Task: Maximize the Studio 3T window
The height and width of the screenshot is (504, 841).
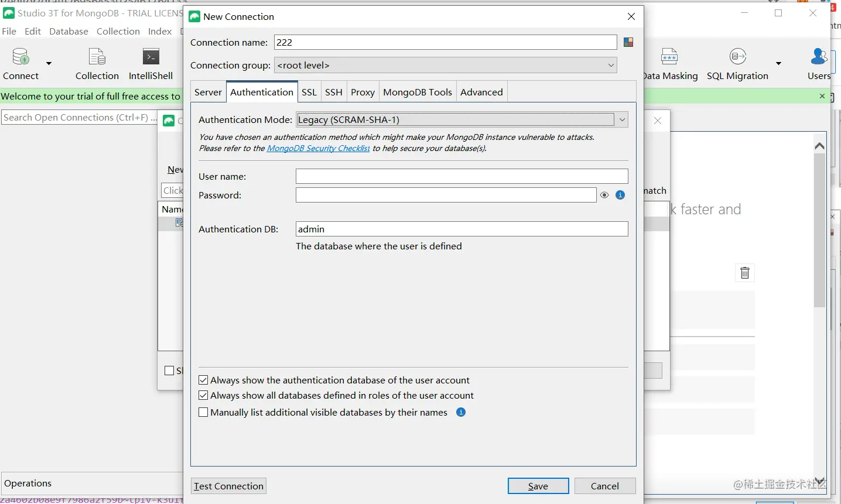Action: click(x=778, y=13)
